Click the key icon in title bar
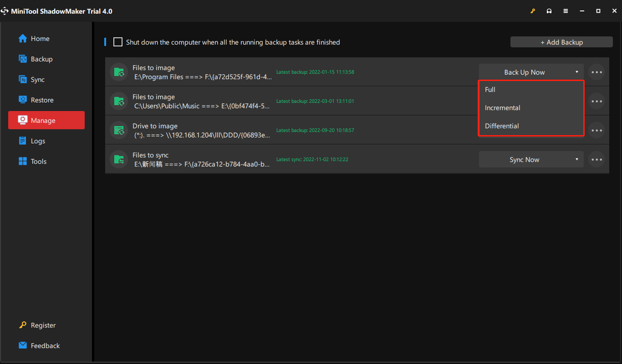 click(533, 11)
